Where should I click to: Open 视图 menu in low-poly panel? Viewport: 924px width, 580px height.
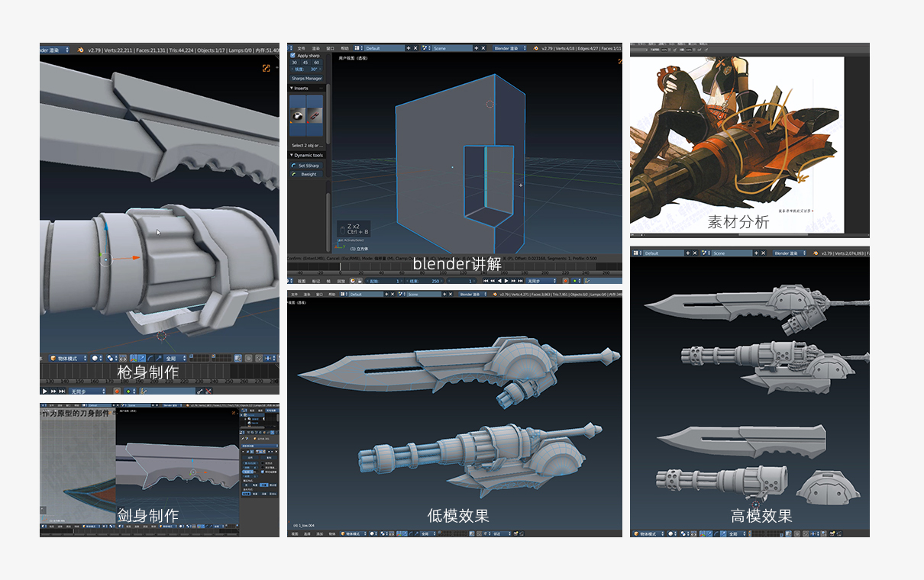tap(293, 533)
